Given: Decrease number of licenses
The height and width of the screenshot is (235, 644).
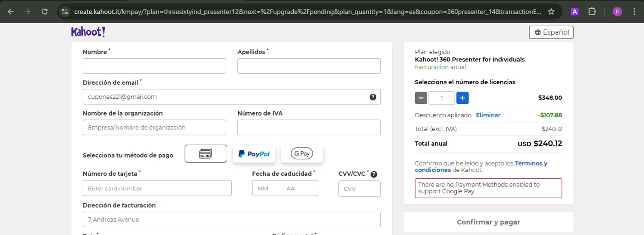Looking at the screenshot, I should click(421, 98).
